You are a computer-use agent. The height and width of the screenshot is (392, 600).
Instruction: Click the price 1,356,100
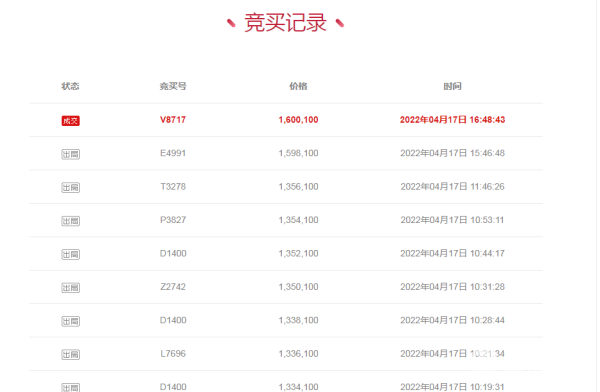[298, 186]
